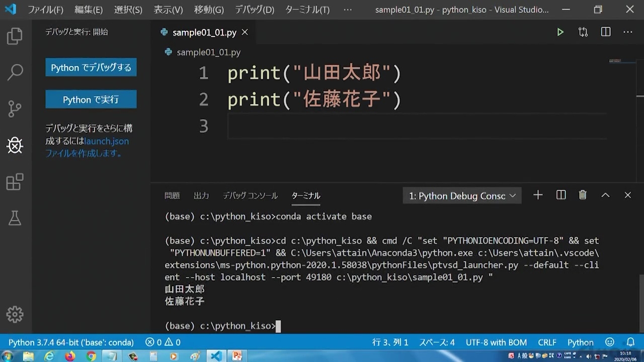The height and width of the screenshot is (362, 644).
Task: Open the Testing flask view
Action: [x=15, y=218]
